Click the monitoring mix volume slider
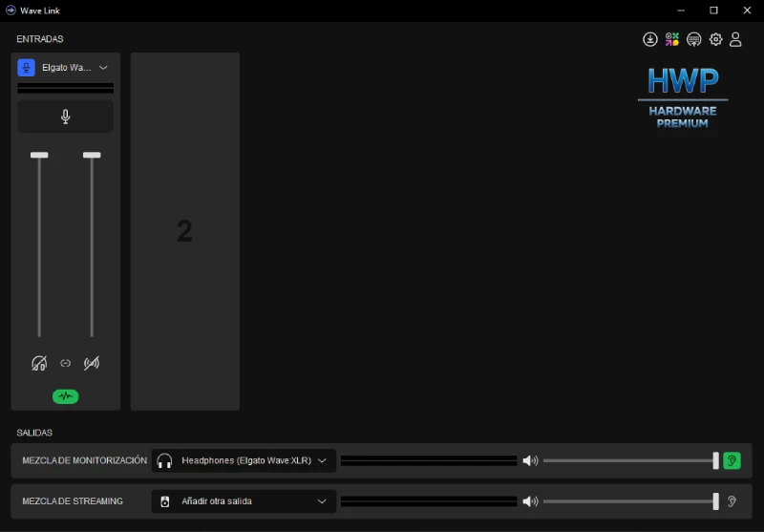The image size is (764, 532). tap(630, 460)
